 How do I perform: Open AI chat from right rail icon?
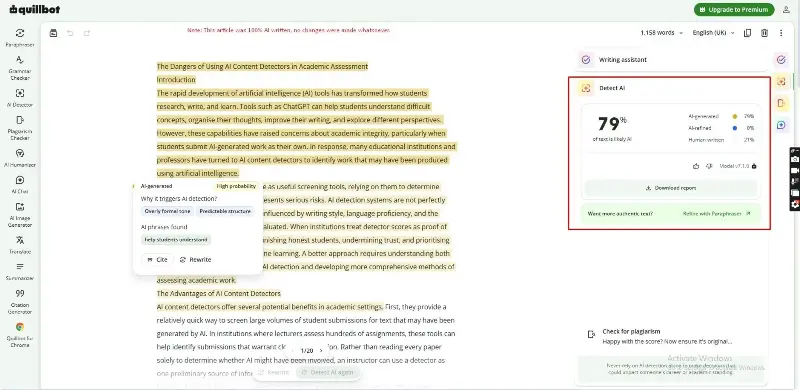(781, 125)
